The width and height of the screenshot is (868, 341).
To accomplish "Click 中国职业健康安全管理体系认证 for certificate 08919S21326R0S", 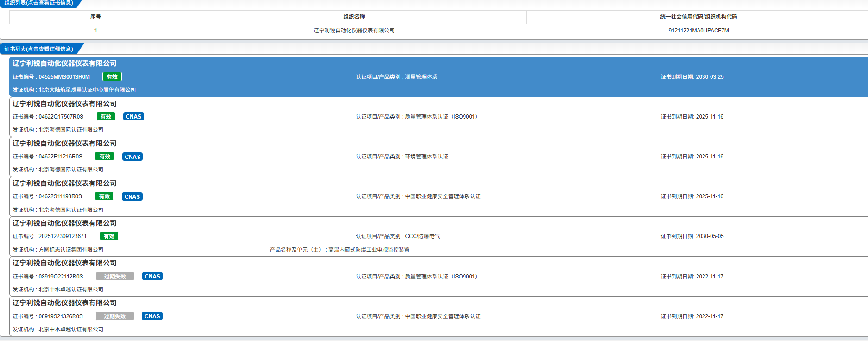I will 443,316.
